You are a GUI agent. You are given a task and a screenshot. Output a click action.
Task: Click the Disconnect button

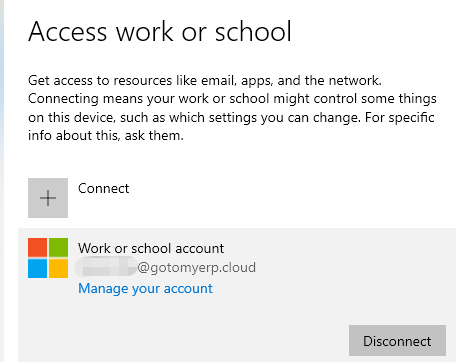click(x=397, y=341)
